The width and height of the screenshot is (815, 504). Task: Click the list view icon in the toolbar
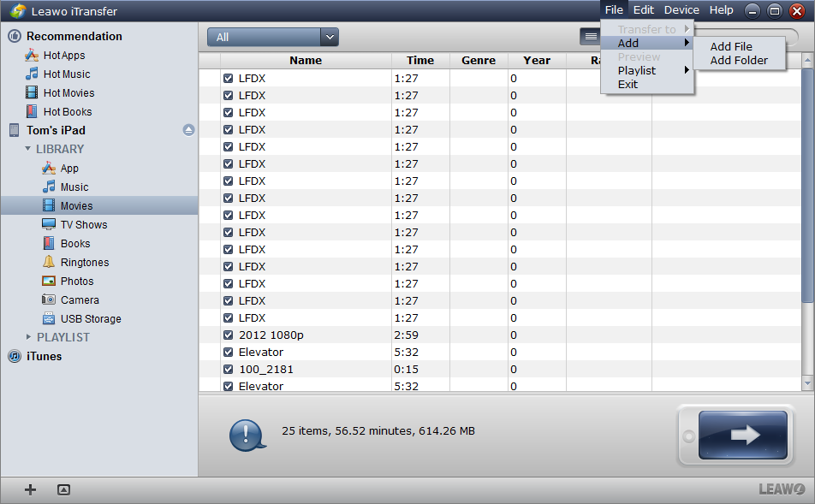(591, 37)
